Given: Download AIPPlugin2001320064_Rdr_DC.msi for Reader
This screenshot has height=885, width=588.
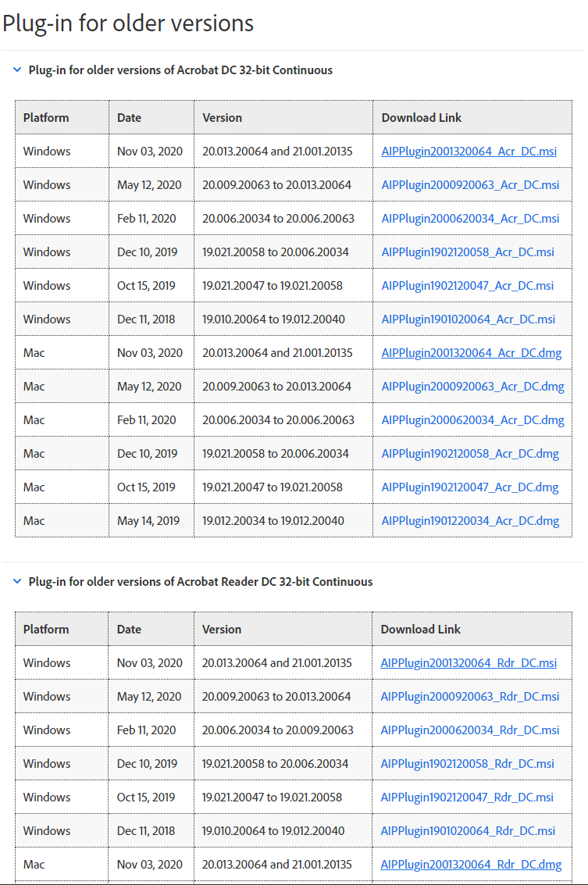Looking at the screenshot, I should pyautogui.click(x=469, y=663).
